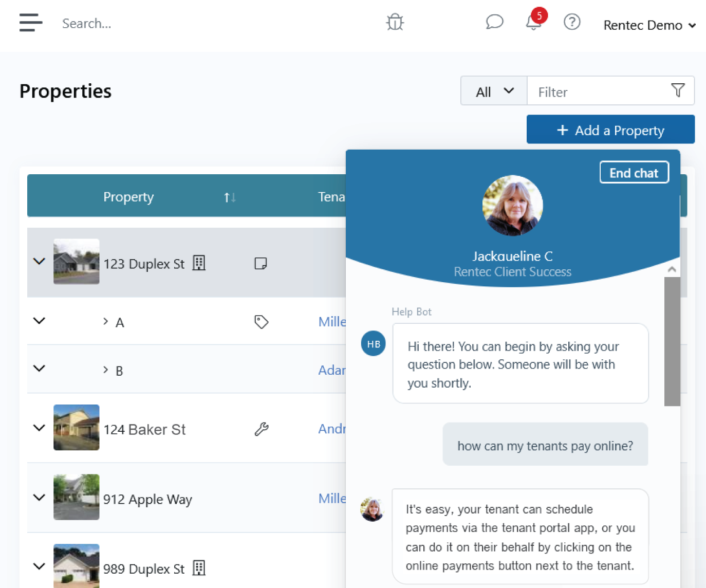Click the note icon on the 123 Duplex St row
Viewport: 706px width, 588px height.
click(x=261, y=263)
